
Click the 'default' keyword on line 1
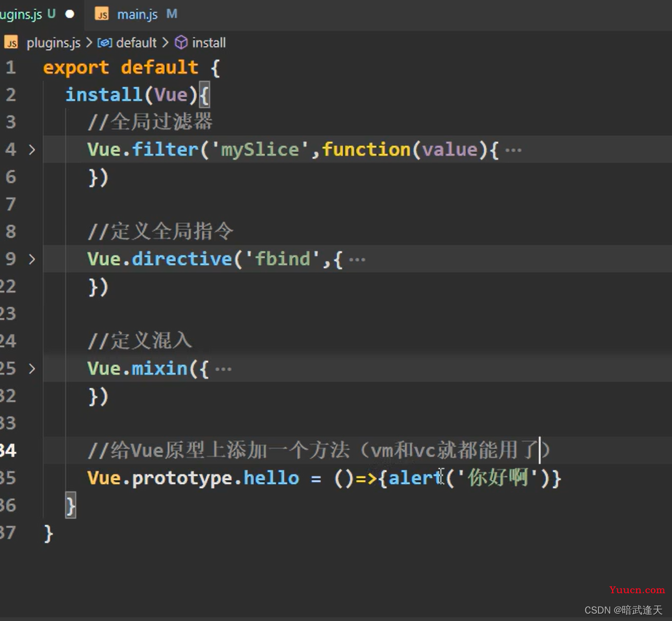pos(160,67)
